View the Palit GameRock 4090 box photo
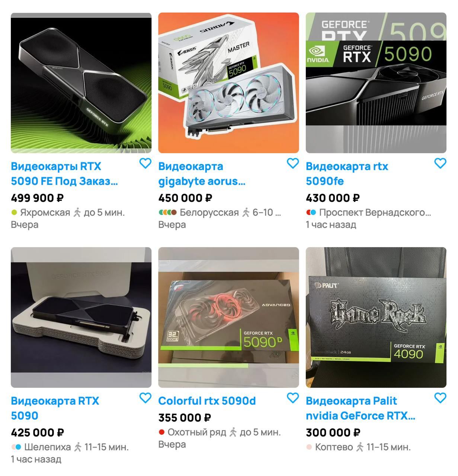458x476 pixels. click(376, 317)
